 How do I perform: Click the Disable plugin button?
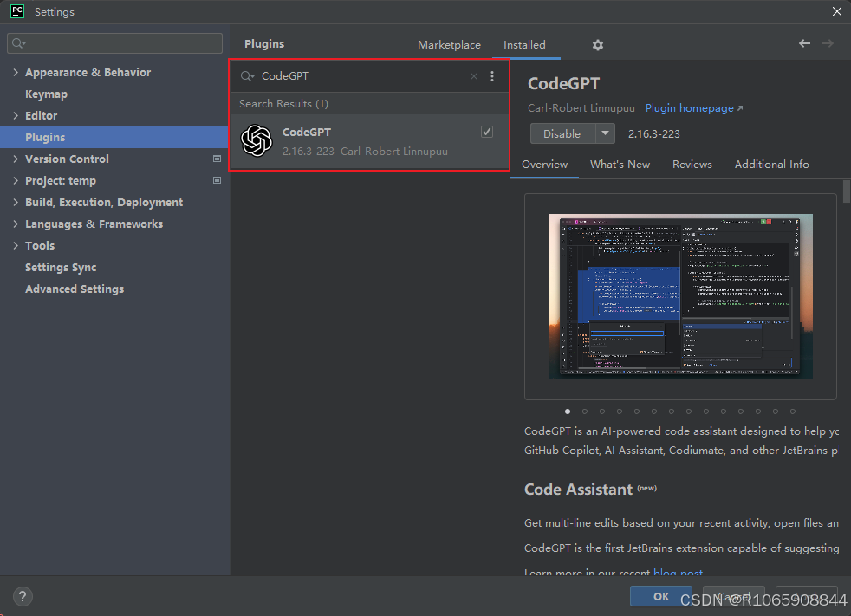562,133
